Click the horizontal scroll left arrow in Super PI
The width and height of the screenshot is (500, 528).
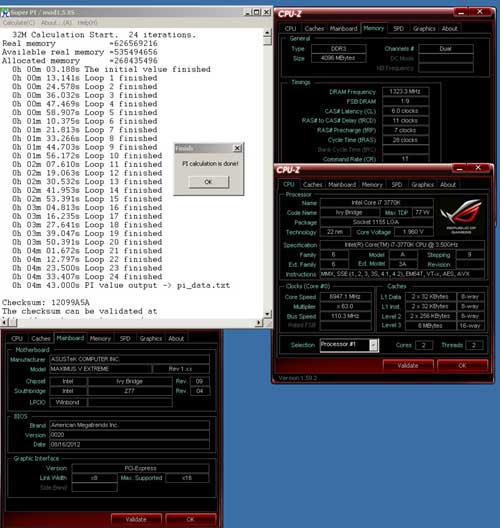tap(4, 323)
